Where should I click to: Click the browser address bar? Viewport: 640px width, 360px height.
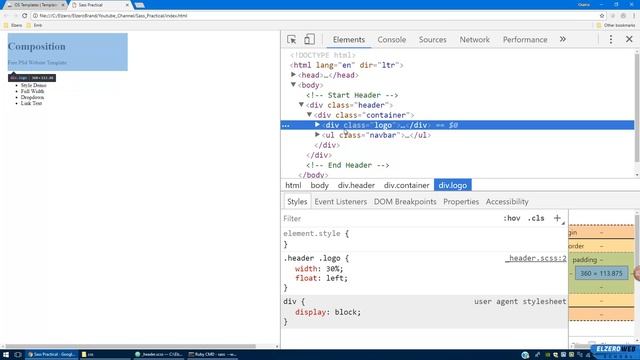point(314,16)
